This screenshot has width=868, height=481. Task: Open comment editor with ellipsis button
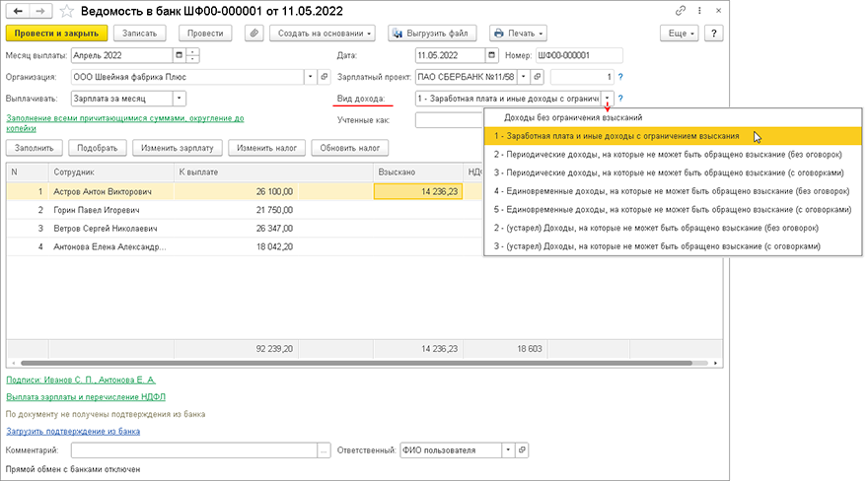324,450
